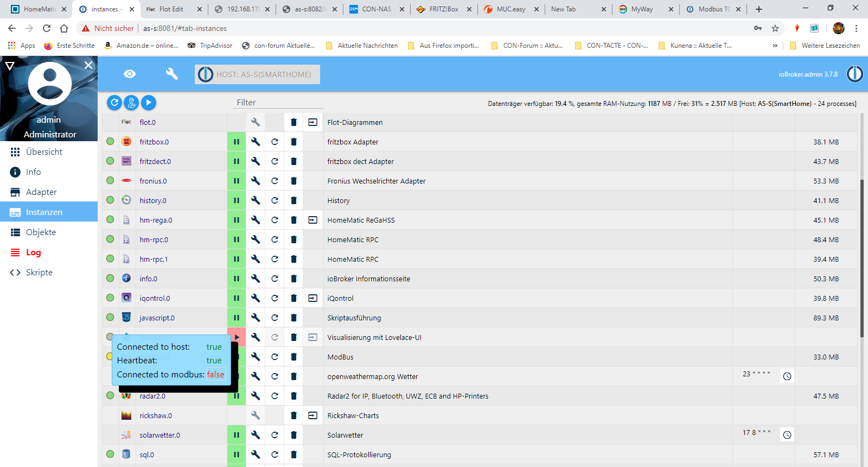Image resolution: width=868 pixels, height=467 pixels.
Task: Click the blue play button above list
Action: (149, 102)
